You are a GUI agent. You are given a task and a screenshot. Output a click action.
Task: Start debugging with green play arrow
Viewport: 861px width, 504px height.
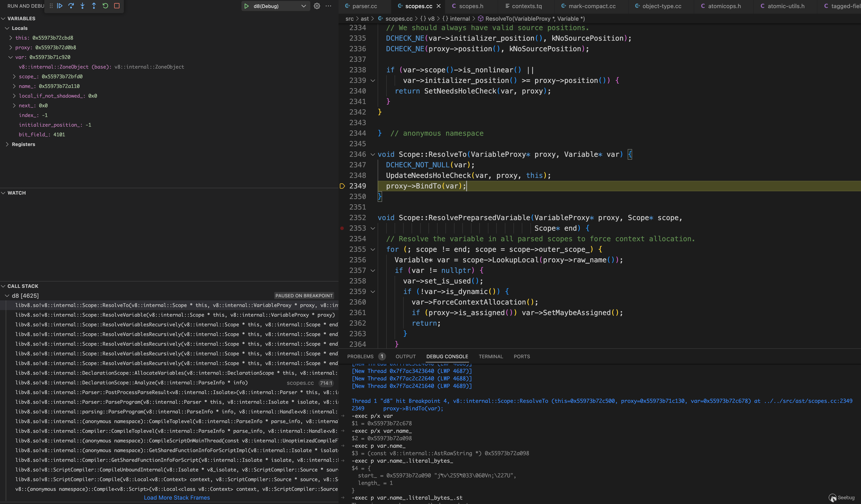click(x=246, y=6)
